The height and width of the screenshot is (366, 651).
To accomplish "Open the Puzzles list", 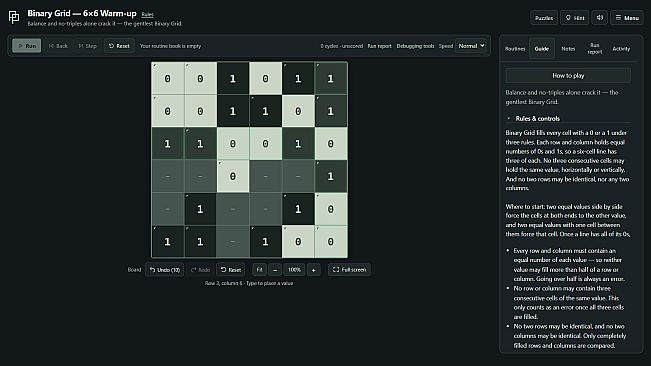I will (x=544, y=18).
